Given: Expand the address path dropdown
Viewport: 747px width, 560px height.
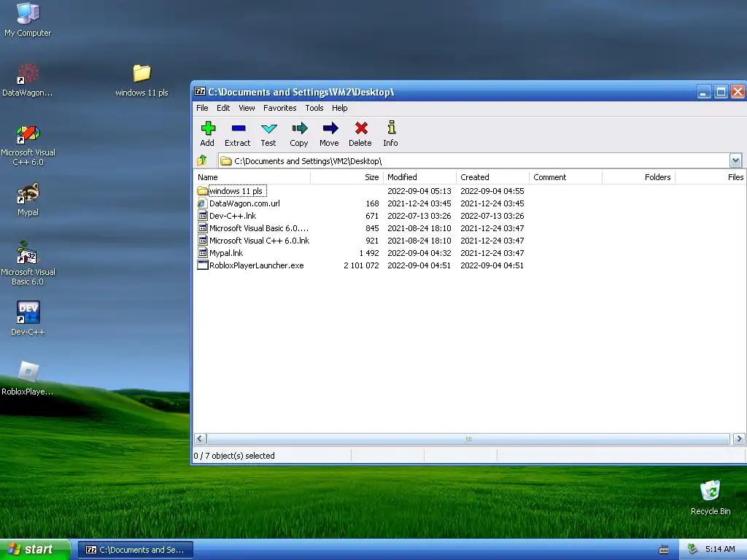Looking at the screenshot, I should pos(735,160).
